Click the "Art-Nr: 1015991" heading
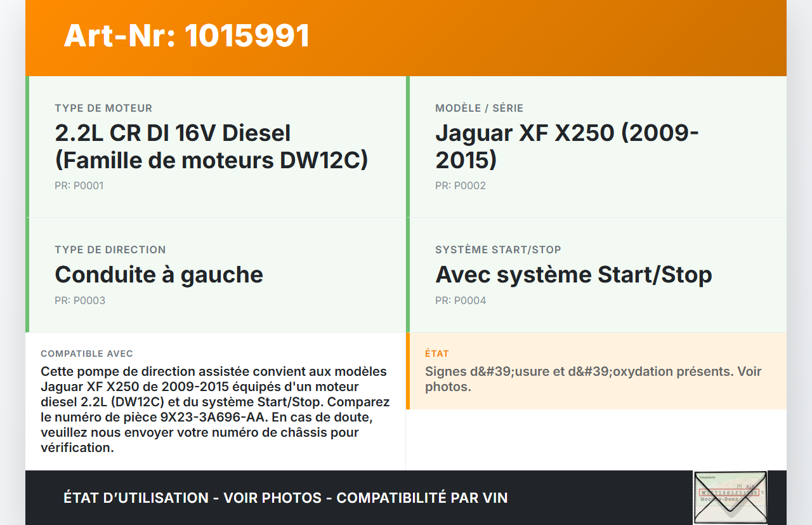The image size is (812, 525). pyautogui.click(x=187, y=36)
